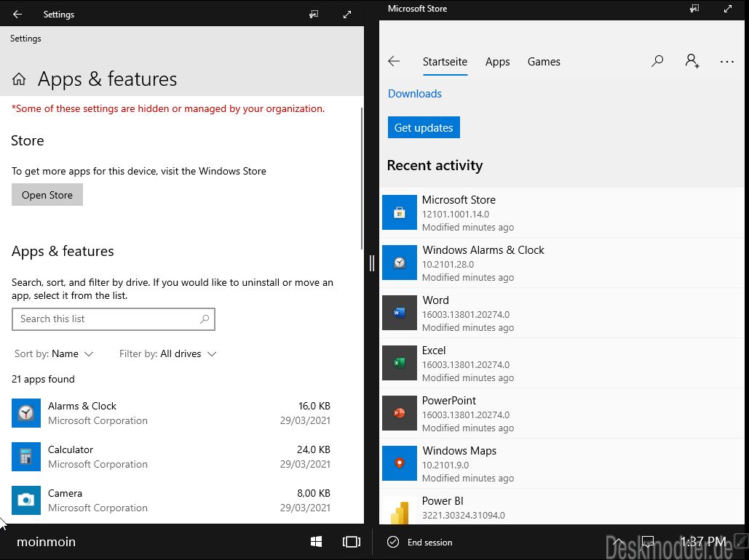Expand the Microsoft Store window diagonal arrow

click(728, 9)
